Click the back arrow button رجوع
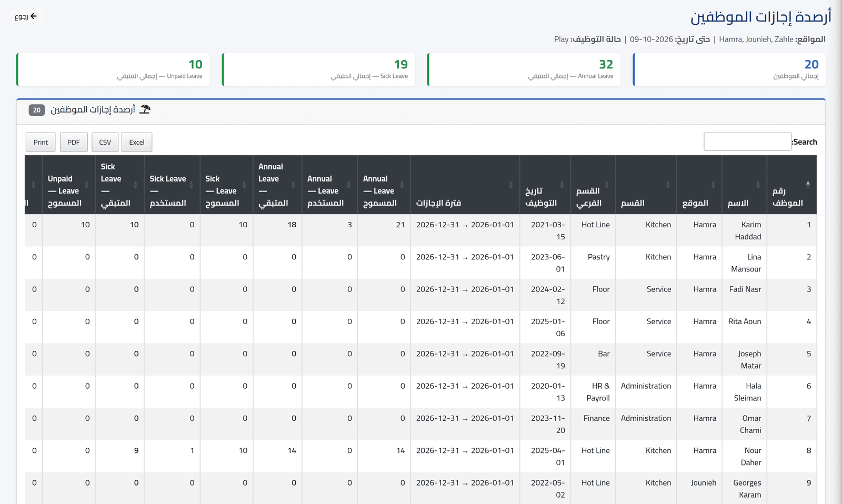 pos(26,16)
